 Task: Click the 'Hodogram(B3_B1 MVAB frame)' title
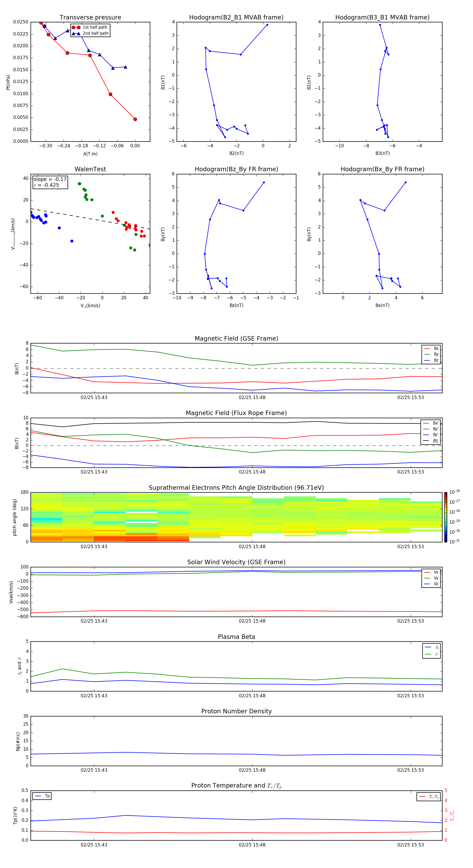pyautogui.click(x=382, y=18)
